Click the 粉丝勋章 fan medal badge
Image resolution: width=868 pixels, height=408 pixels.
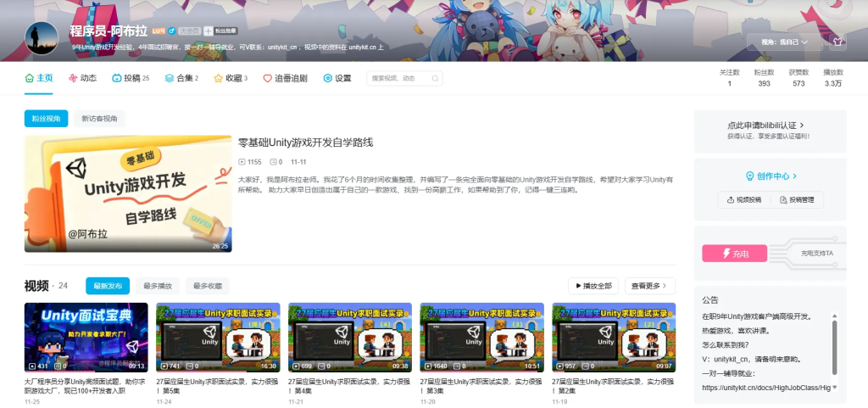pyautogui.click(x=220, y=31)
